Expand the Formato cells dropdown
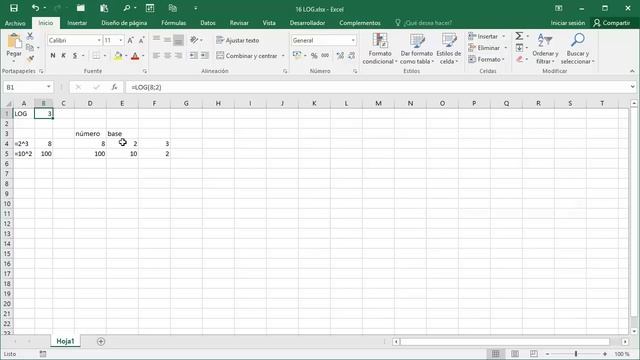Image resolution: width=640 pixels, height=360 pixels. 503,59
